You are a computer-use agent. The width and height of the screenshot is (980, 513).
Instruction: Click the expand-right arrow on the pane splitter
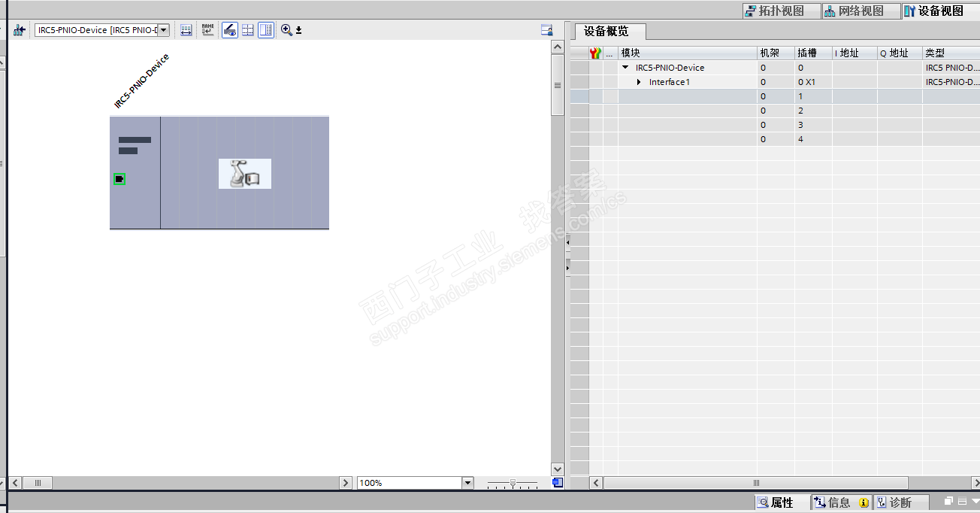[x=567, y=267]
